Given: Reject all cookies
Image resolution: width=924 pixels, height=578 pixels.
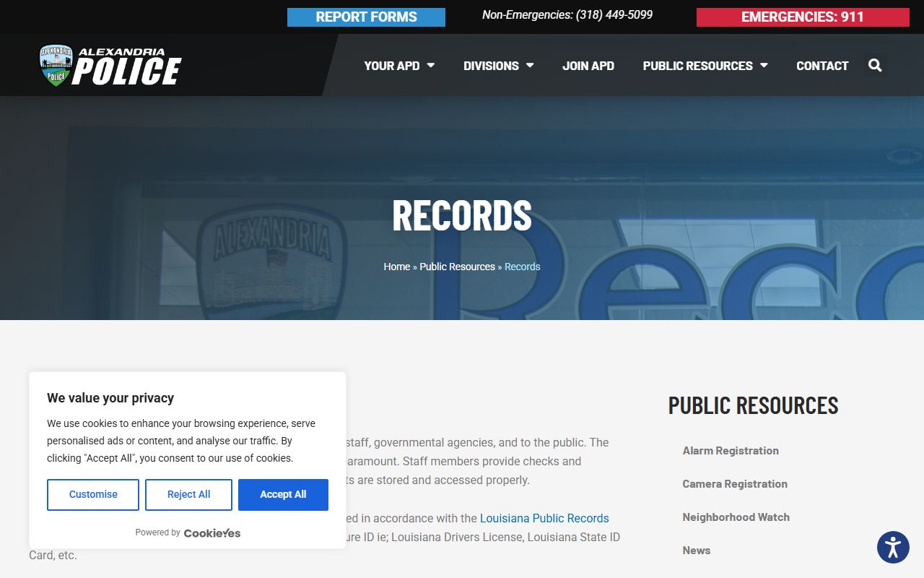Looking at the screenshot, I should [188, 495].
